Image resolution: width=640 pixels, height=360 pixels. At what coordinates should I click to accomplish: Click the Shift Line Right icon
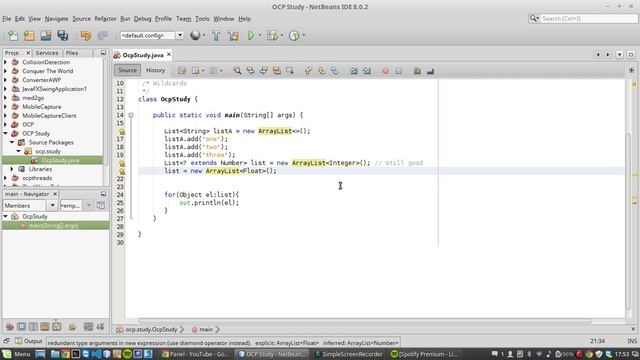tap(367, 71)
